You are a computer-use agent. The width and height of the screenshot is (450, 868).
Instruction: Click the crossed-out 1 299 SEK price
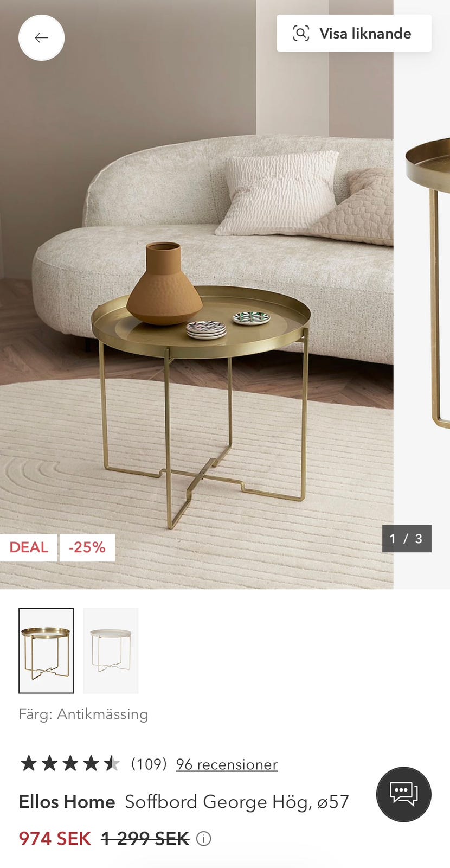(145, 839)
